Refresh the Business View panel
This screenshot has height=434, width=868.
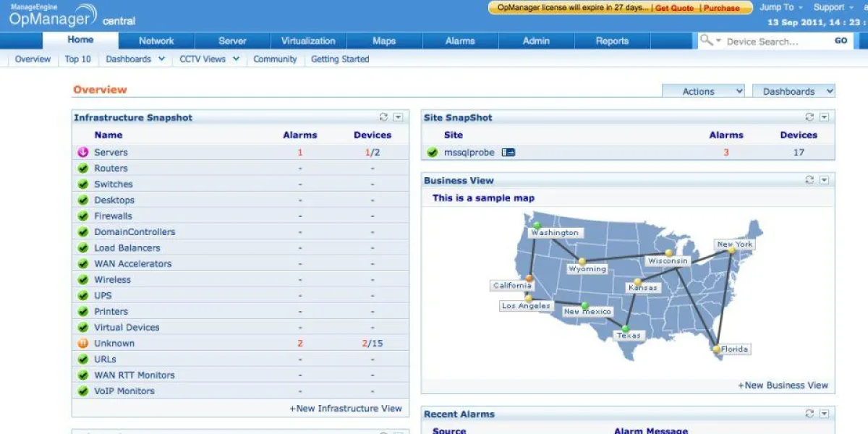[809, 179]
